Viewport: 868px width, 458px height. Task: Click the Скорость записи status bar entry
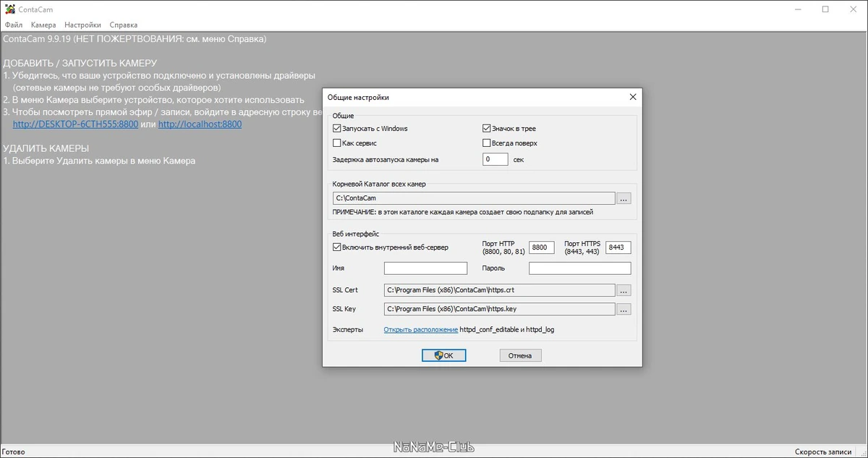pyautogui.click(x=824, y=451)
